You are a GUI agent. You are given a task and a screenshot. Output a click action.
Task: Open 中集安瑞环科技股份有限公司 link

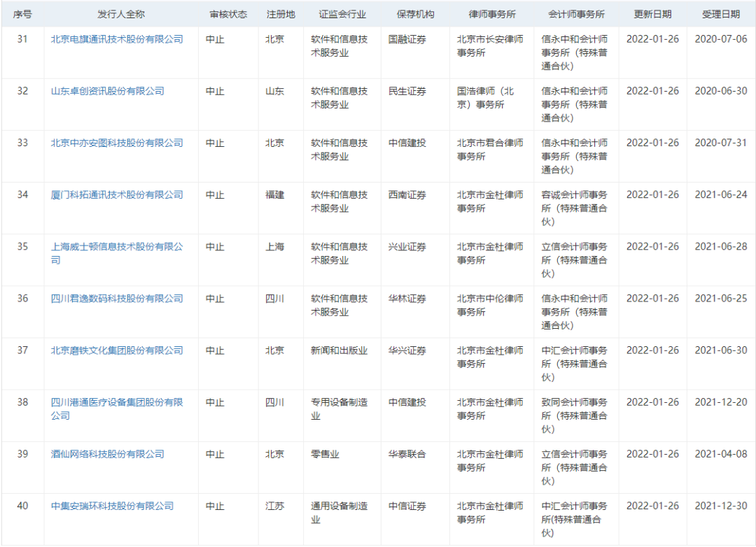(x=112, y=506)
